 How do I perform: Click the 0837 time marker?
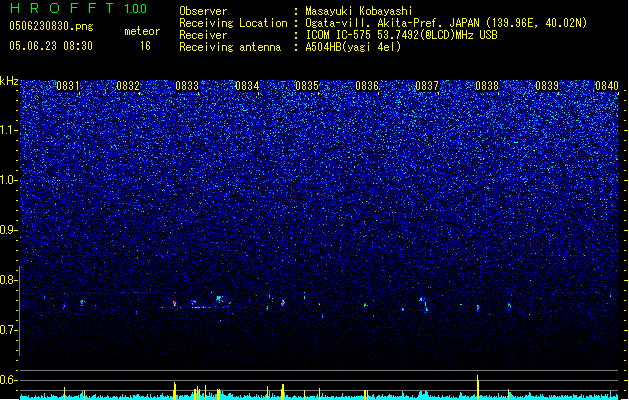pyautogui.click(x=427, y=86)
